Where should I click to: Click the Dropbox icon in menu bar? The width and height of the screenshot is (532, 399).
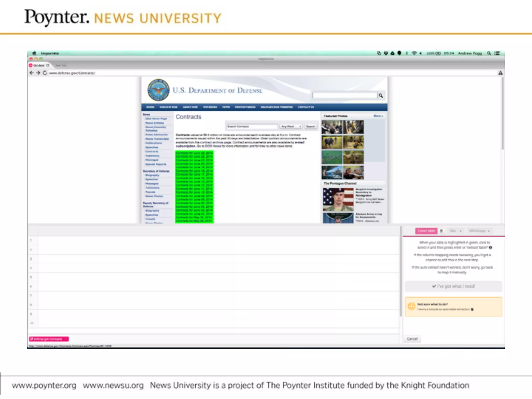coord(386,53)
